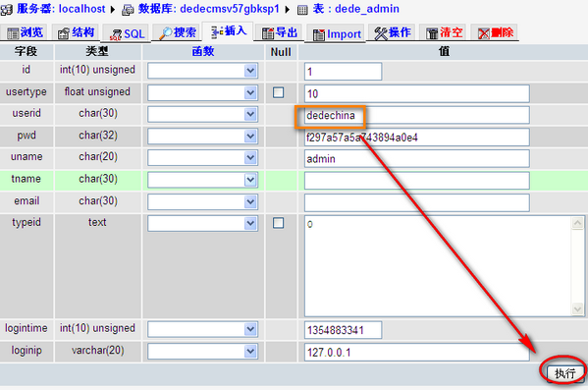Image resolution: width=588 pixels, height=390 pixels.
Task: Click the 'logintime' field name
Action: pyautogui.click(x=27, y=328)
